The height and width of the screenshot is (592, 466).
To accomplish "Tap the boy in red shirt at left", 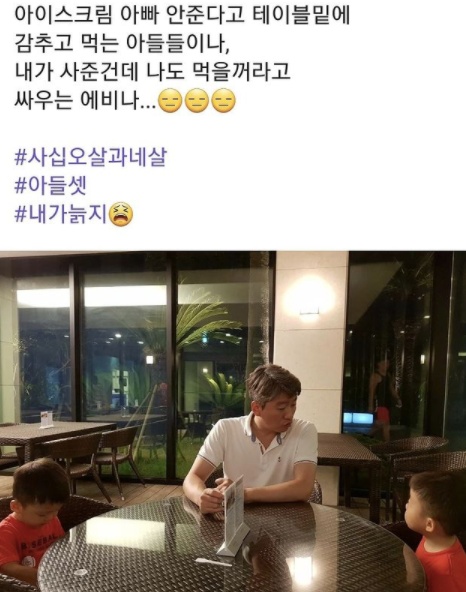I will (x=31, y=523).
